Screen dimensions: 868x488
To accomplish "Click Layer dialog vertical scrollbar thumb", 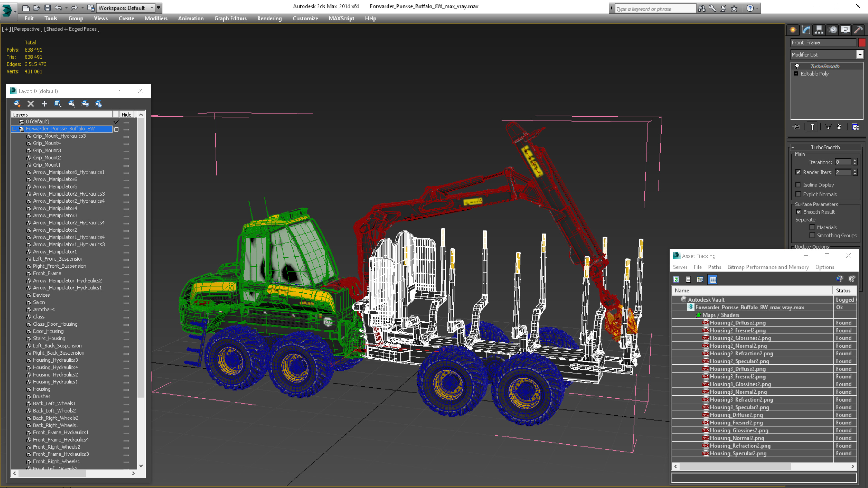I will [x=141, y=258].
